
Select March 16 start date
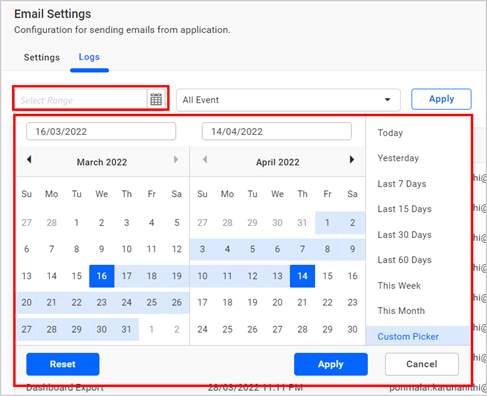(x=102, y=276)
